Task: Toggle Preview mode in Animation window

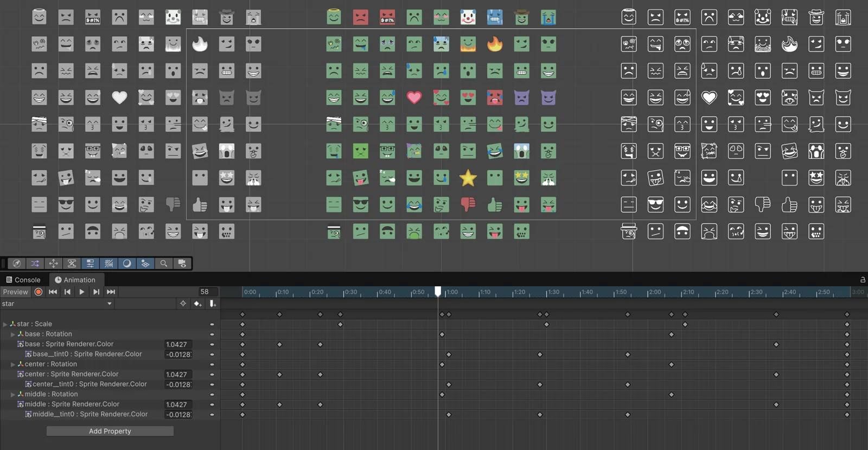Action: [x=15, y=292]
